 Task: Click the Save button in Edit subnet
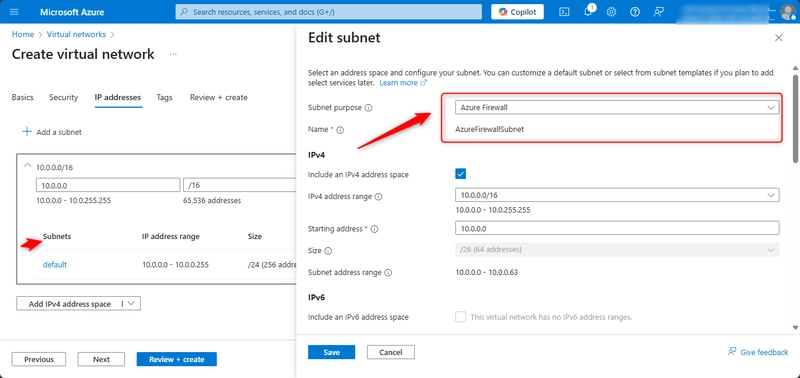coord(331,352)
